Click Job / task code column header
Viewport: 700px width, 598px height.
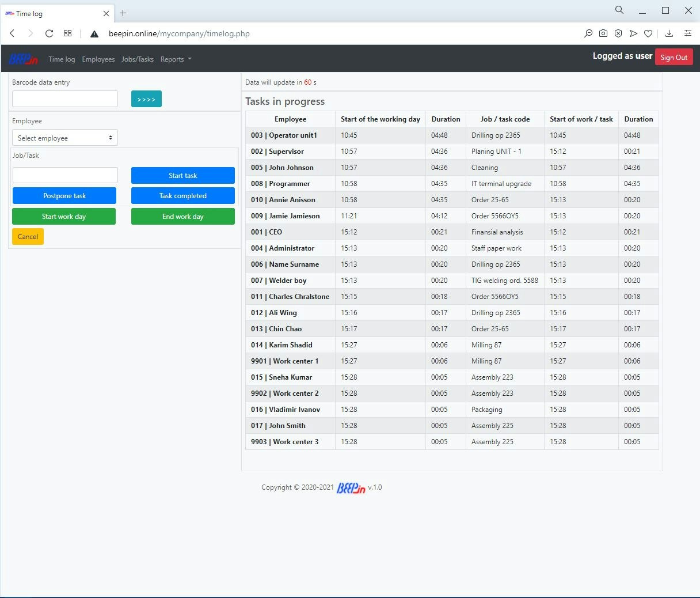tap(505, 119)
